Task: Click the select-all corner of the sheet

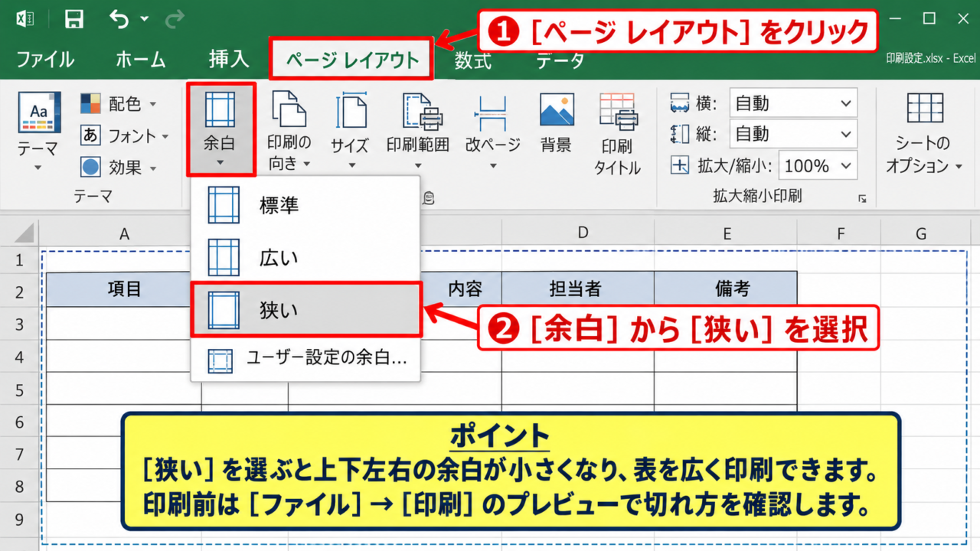Action: pos(20,233)
